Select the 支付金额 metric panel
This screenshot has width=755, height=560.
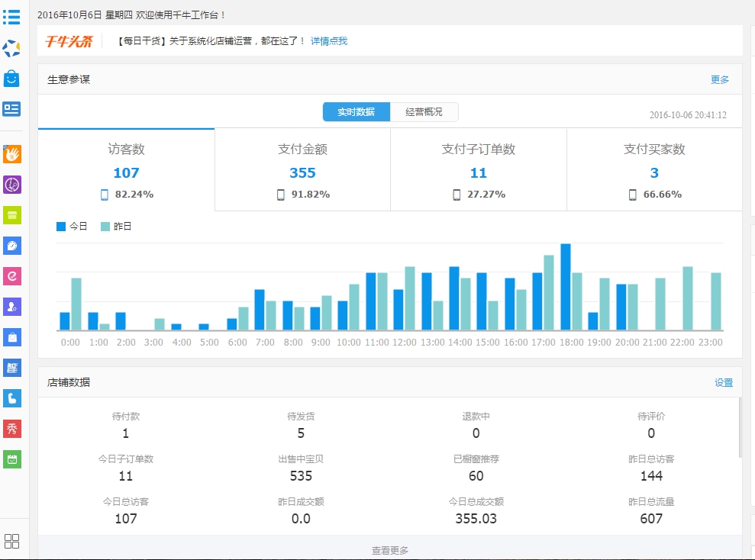[302, 170]
